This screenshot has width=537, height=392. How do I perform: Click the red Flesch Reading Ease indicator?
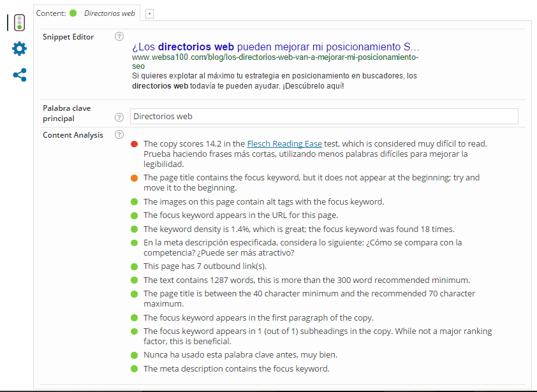134,144
